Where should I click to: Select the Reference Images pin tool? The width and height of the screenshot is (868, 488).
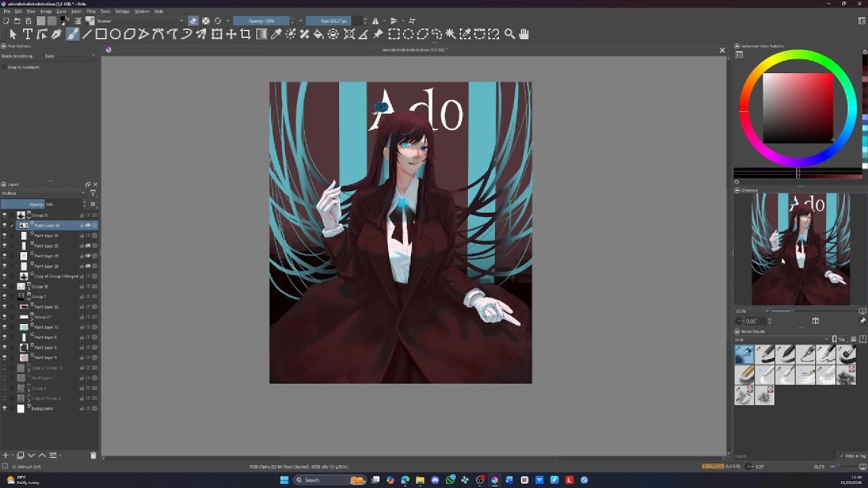[378, 34]
